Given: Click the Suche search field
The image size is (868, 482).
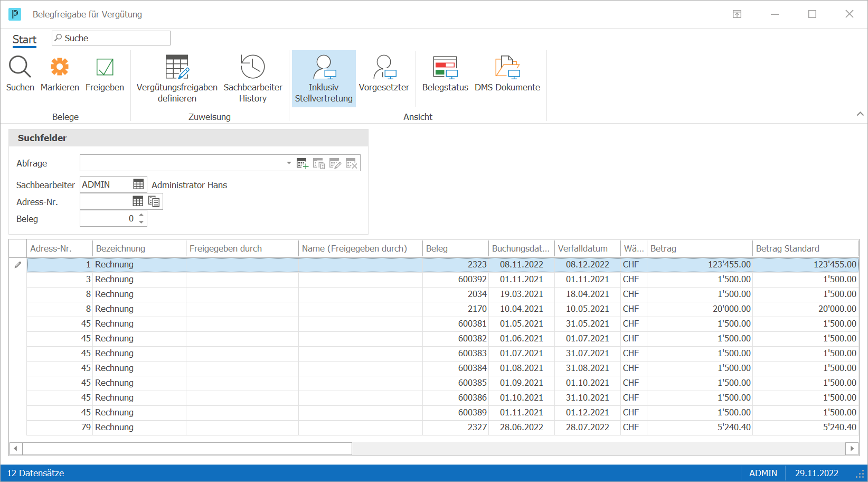Looking at the screenshot, I should [111, 38].
